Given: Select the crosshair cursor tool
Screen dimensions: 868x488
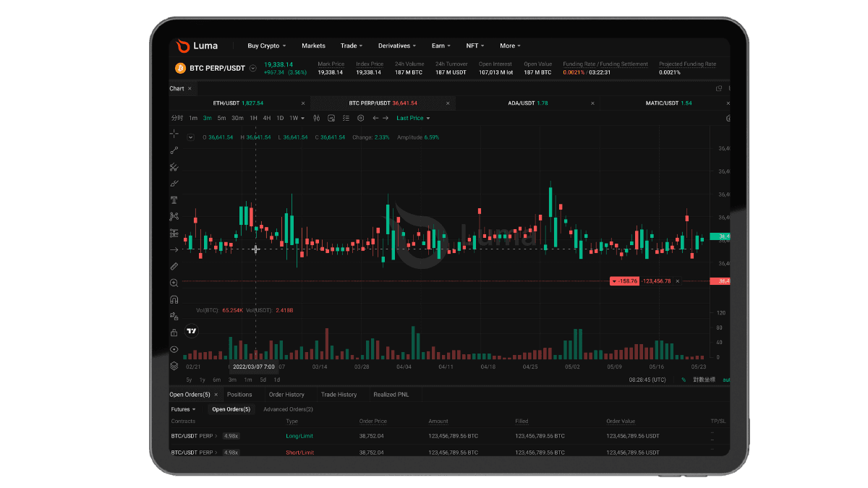Looking at the screenshot, I should click(x=174, y=134).
